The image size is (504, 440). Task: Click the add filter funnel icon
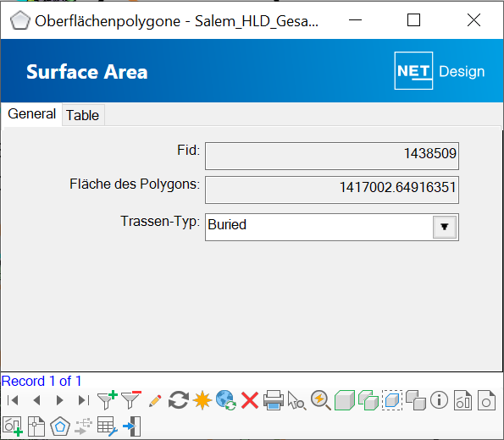point(107,400)
